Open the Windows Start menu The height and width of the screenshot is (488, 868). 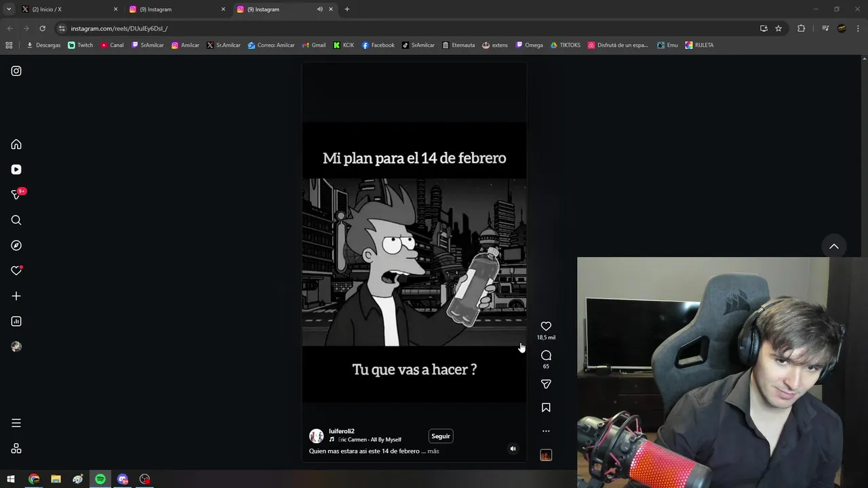tap(11, 479)
